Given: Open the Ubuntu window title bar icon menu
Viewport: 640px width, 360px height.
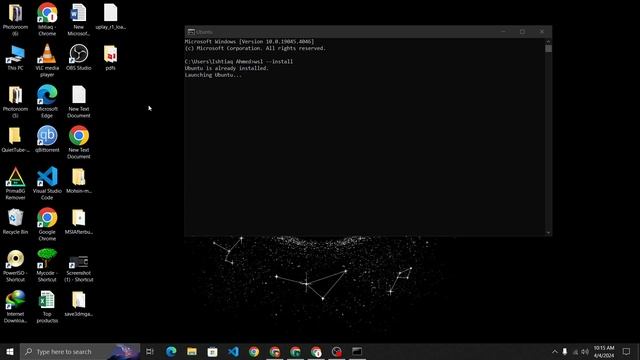Looking at the screenshot, I should pos(191,32).
